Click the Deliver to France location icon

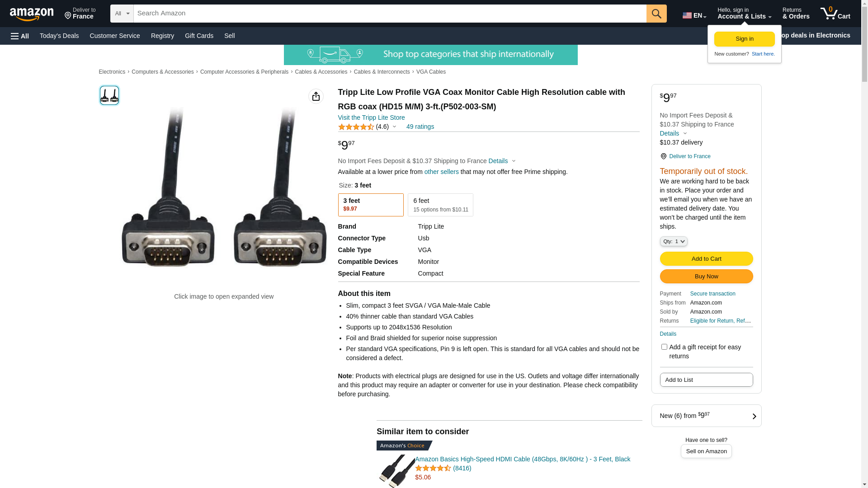pyautogui.click(x=663, y=156)
